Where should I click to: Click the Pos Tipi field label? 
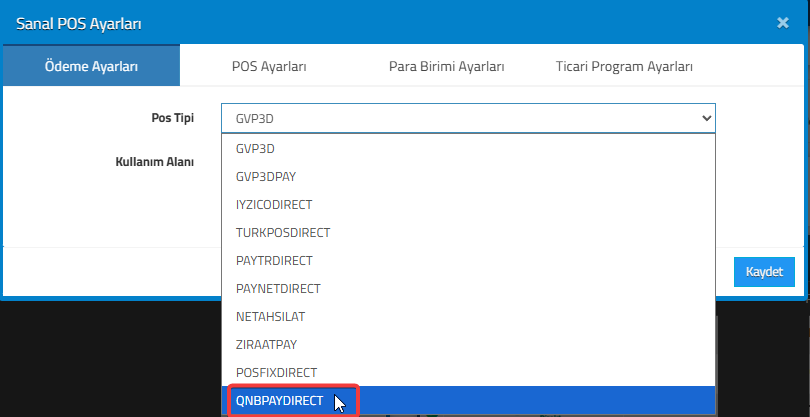click(165, 117)
